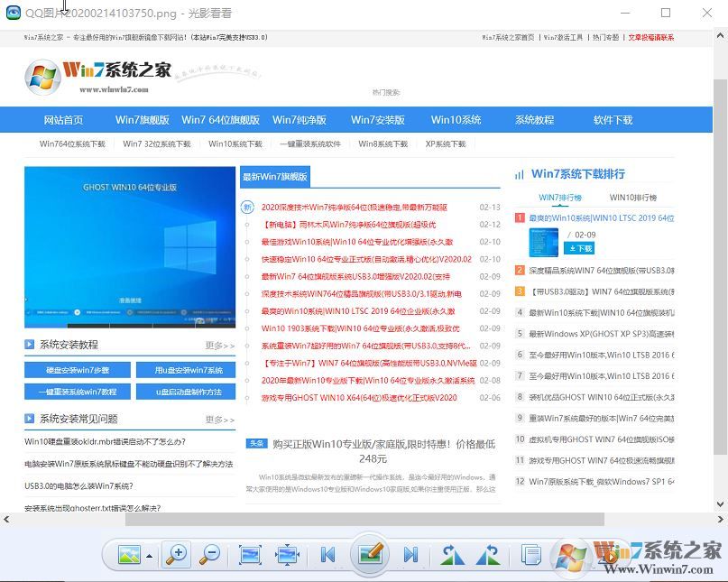Click the copy image icon
This screenshot has width=728, height=582.
[x=530, y=555]
